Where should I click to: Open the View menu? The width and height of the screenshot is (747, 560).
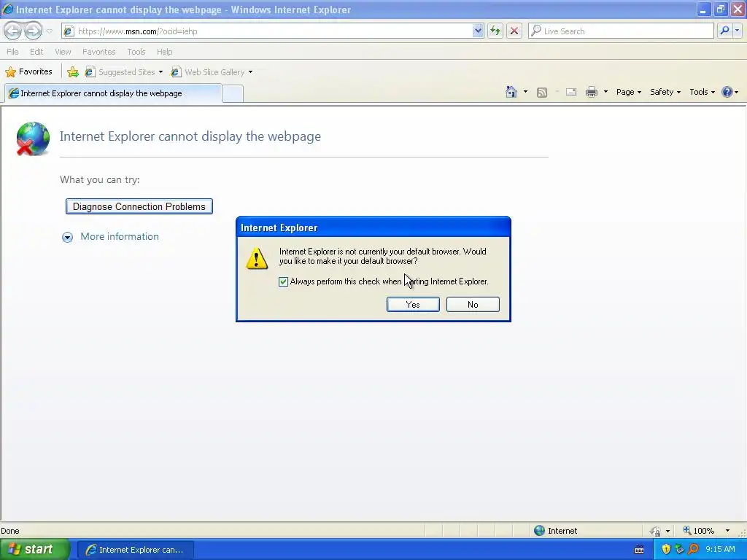coord(63,52)
